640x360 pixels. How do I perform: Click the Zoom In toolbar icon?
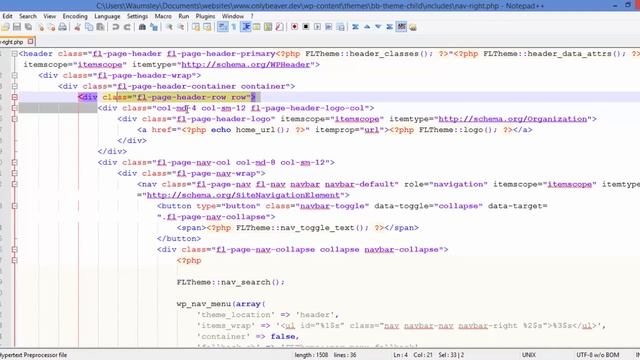[x=169, y=27]
